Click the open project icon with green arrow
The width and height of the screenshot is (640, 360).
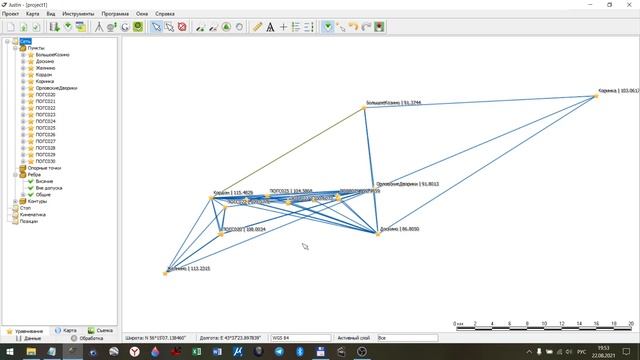click(24, 27)
